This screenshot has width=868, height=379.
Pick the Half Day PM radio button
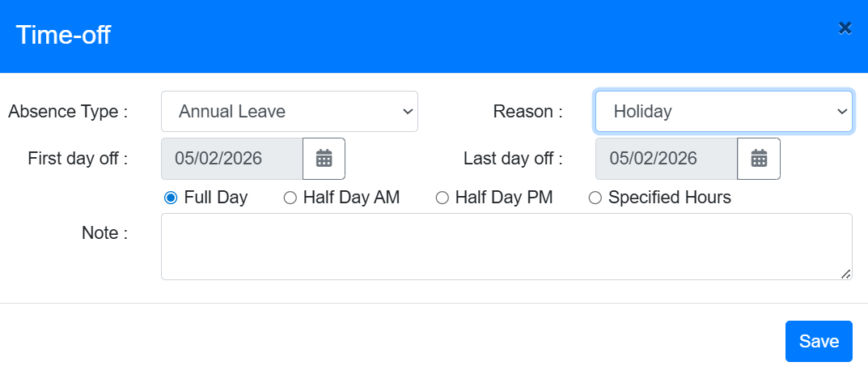442,198
